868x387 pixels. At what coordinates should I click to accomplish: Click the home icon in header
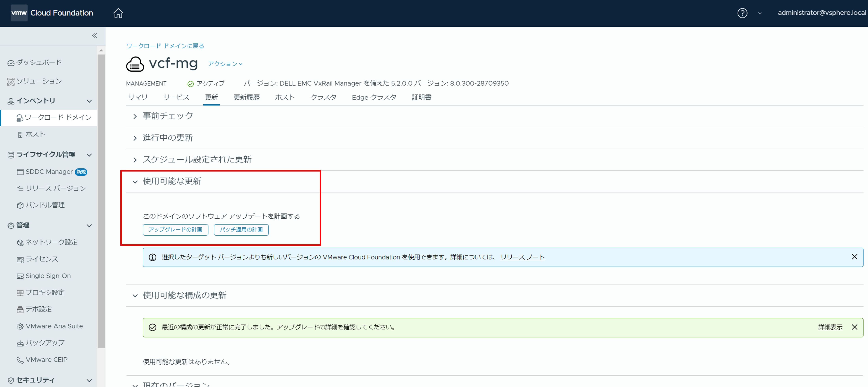click(x=118, y=13)
